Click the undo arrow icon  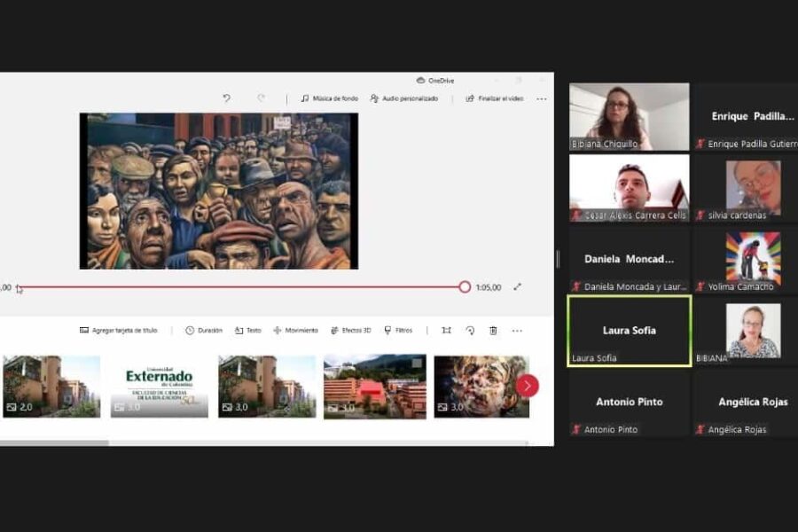coord(227,98)
